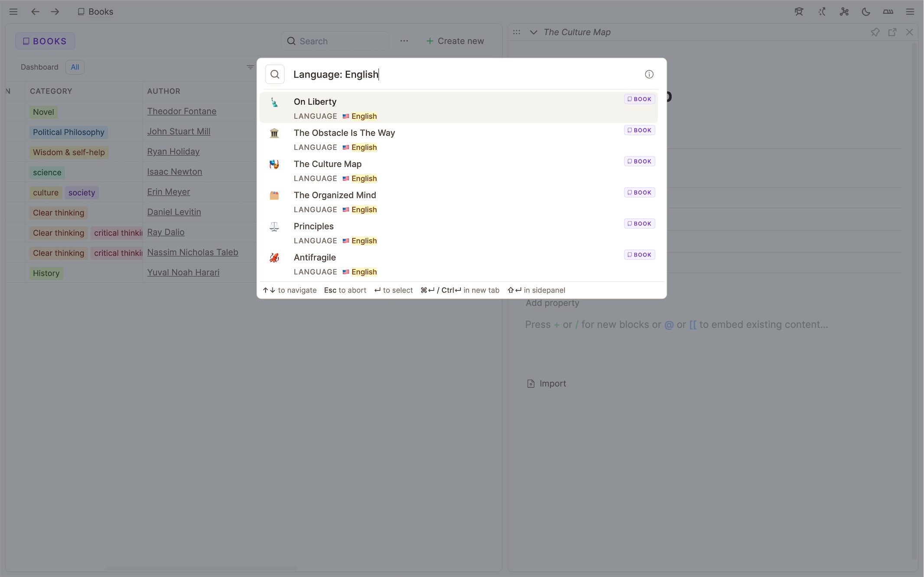Click the three-dot more options in Books
The width and height of the screenshot is (924, 577).
click(x=404, y=41)
